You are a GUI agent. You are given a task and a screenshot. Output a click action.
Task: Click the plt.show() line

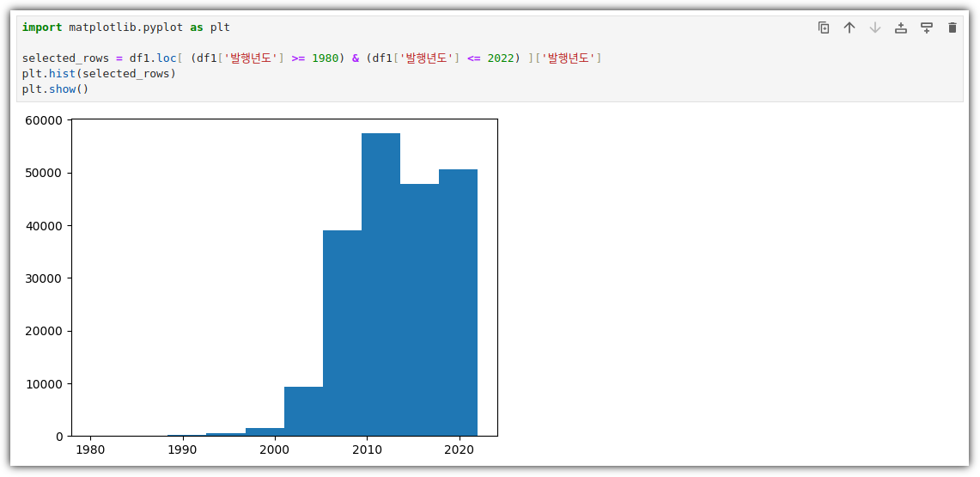(55, 89)
